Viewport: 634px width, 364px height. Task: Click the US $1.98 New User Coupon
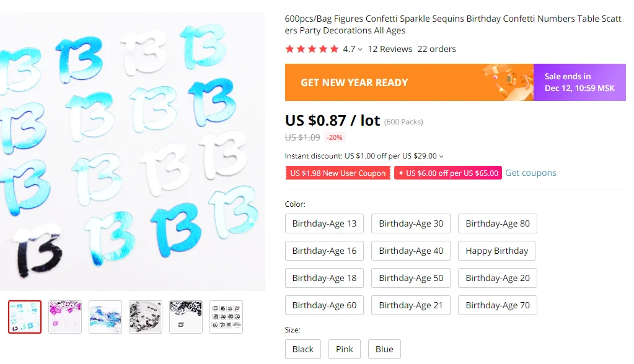tap(338, 173)
